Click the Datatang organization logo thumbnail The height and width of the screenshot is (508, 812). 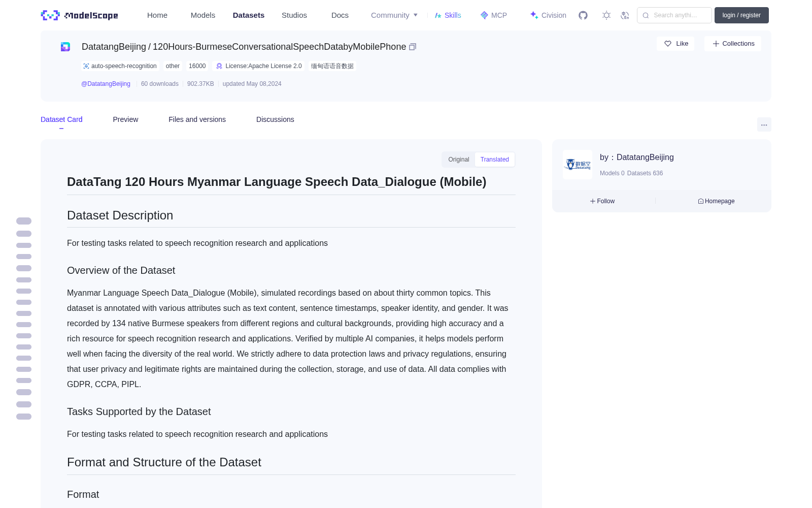click(x=578, y=165)
